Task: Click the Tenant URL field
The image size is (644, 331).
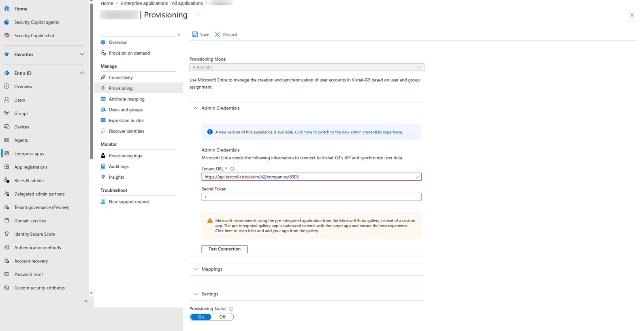Action: [311, 177]
